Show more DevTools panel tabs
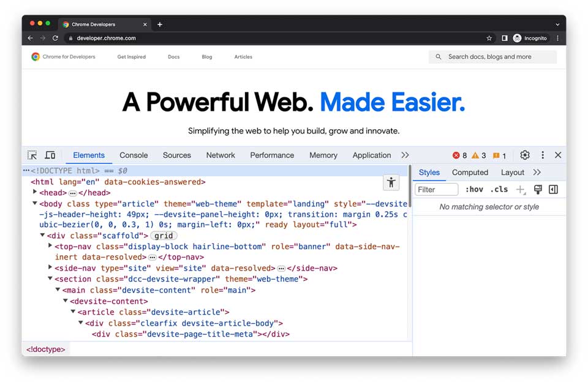The height and width of the screenshot is (385, 588). [x=405, y=155]
